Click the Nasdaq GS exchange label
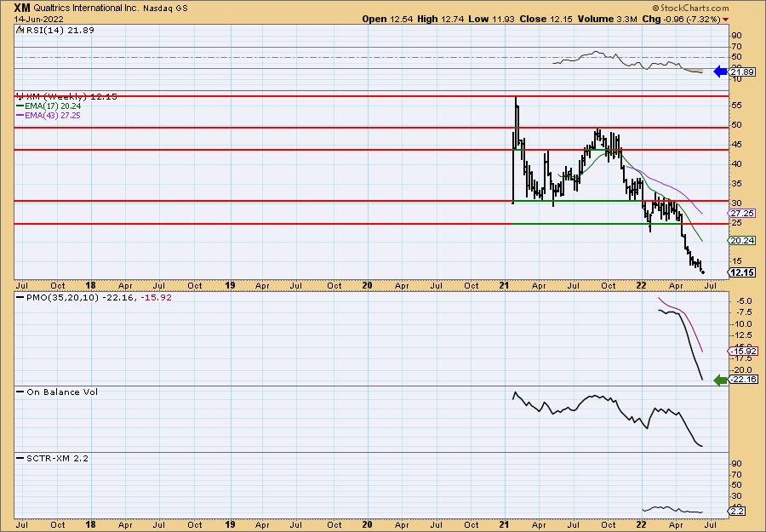Viewport: 766px width, 532px height. click(165, 9)
